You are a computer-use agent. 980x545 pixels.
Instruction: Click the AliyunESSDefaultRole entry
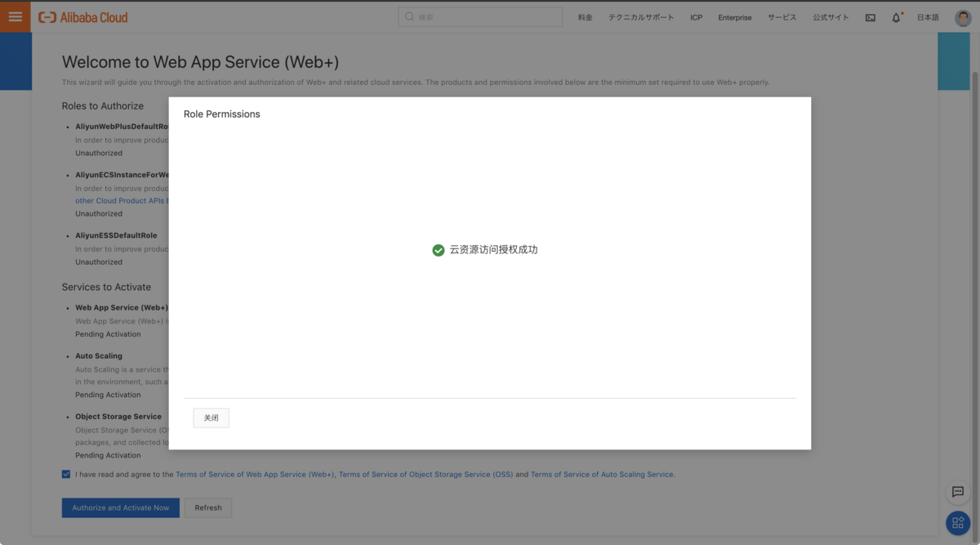coord(116,235)
